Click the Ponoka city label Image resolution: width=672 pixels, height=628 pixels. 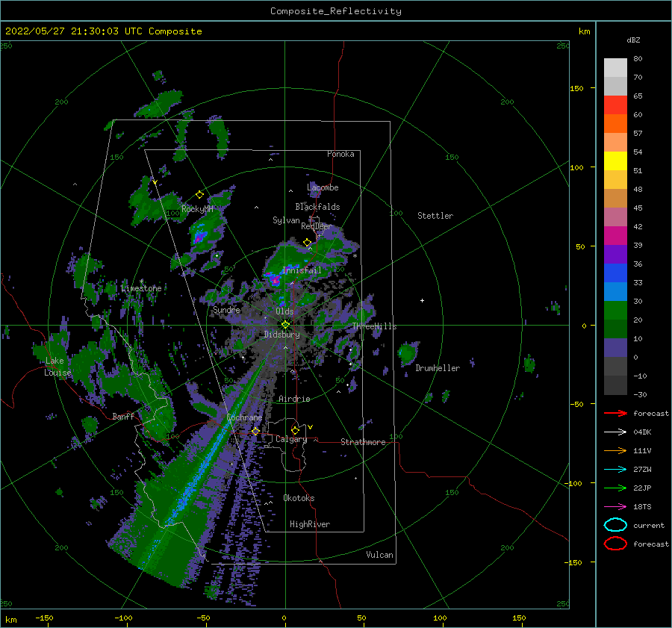click(x=340, y=154)
